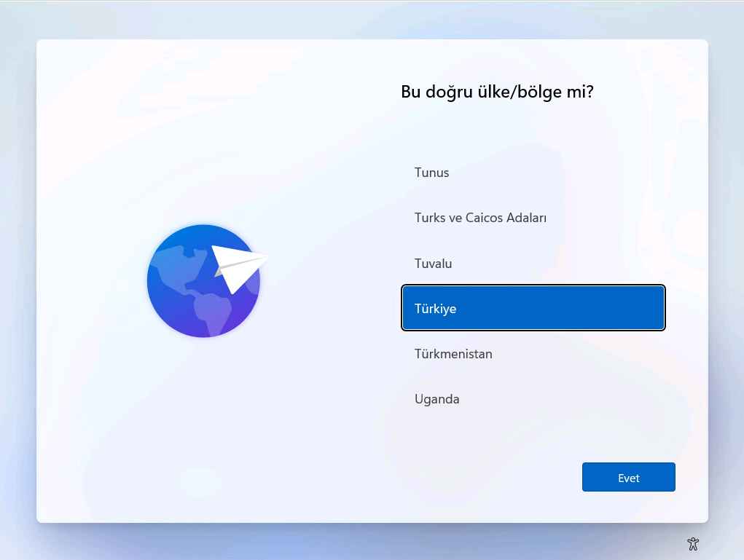
Task: Open the accessibility options icon
Action: tap(693, 543)
